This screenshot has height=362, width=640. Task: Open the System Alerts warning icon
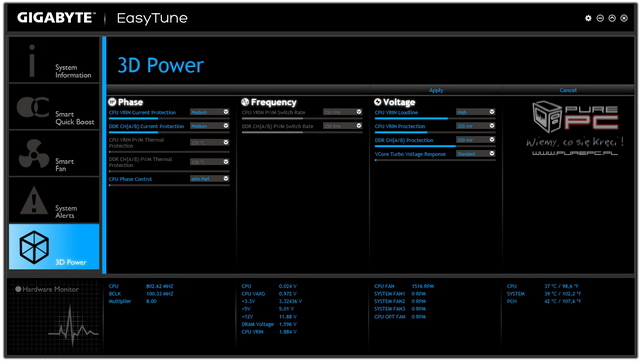[x=34, y=200]
